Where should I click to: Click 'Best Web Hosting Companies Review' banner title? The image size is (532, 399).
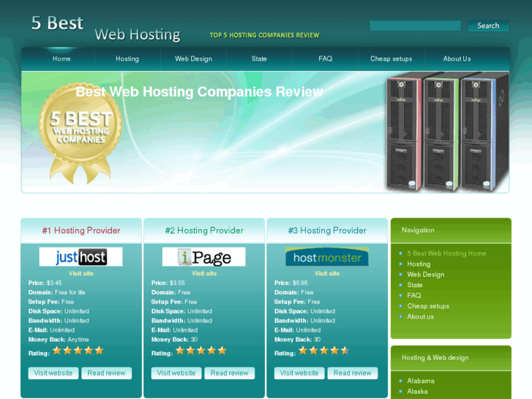click(x=199, y=92)
